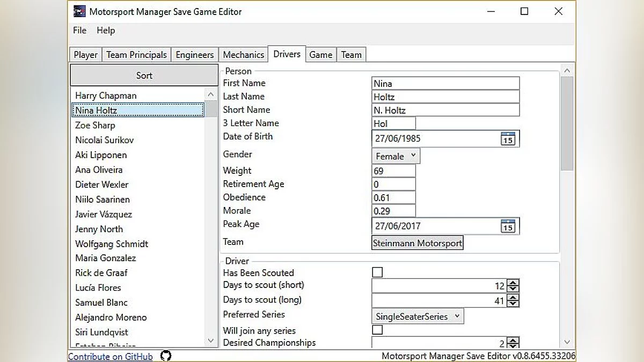The width and height of the screenshot is (644, 362).
Task: Toggle the Has Been Scouted checkbox
Action: (377, 272)
